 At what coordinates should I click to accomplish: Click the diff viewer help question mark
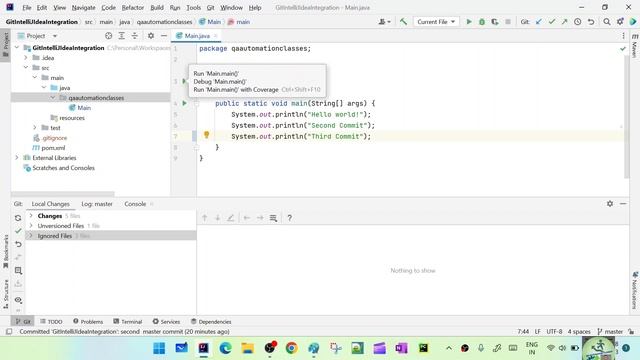click(x=289, y=218)
